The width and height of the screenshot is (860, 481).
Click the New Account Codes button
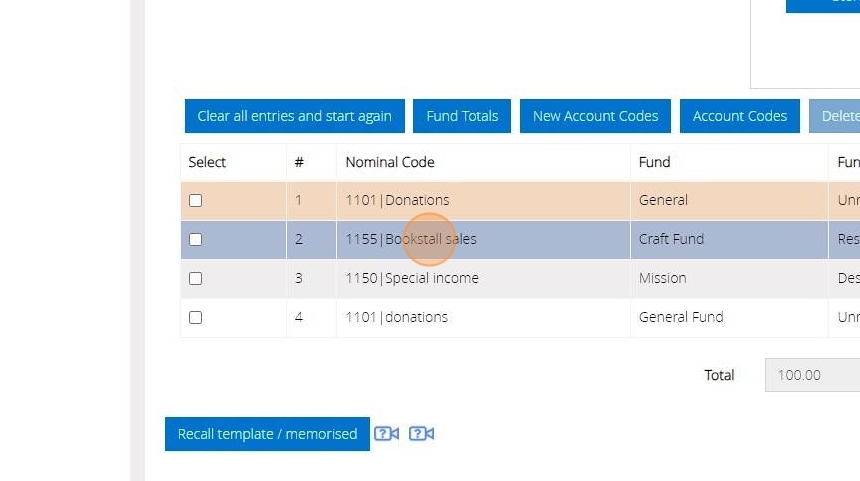tap(595, 116)
